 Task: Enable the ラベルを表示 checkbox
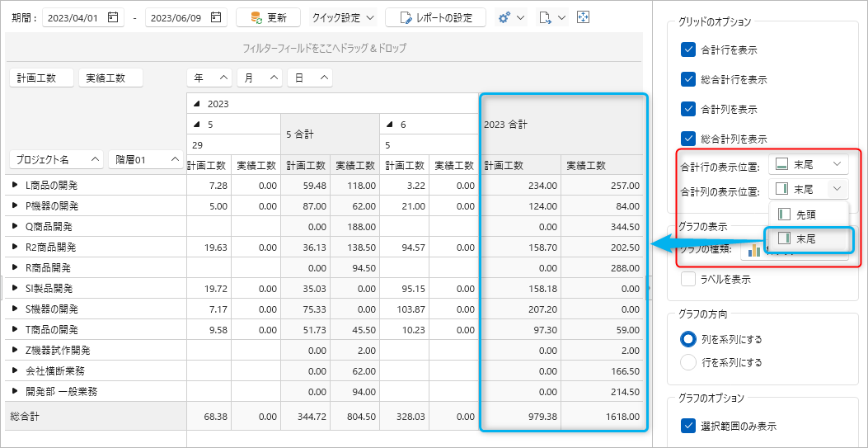tap(689, 280)
